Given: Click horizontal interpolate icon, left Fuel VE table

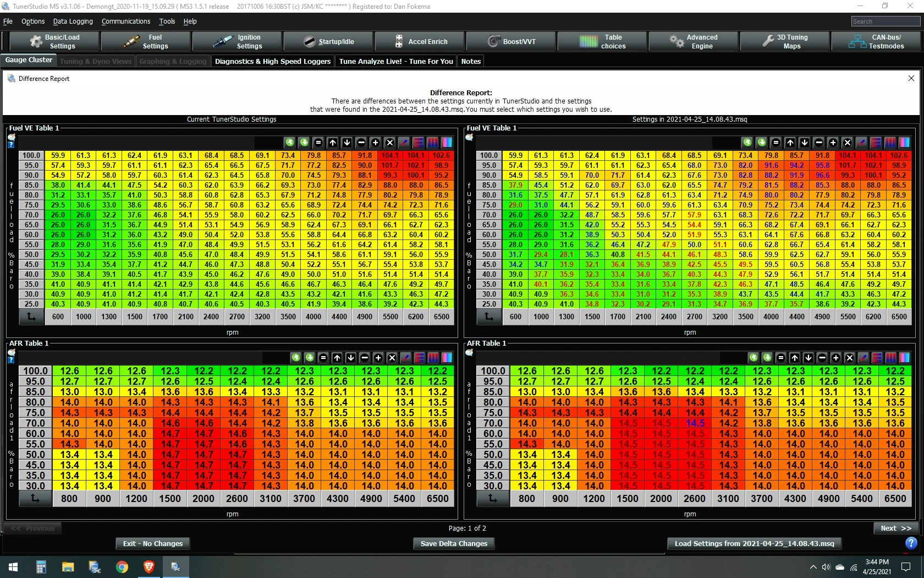Looking at the screenshot, I should [x=419, y=143].
